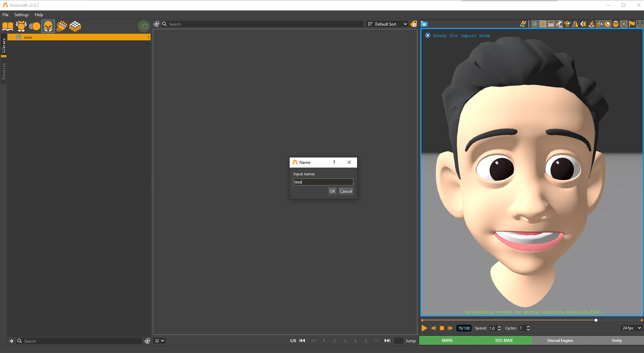
Task: Click the timeline playhead handle
Action: pos(596,320)
